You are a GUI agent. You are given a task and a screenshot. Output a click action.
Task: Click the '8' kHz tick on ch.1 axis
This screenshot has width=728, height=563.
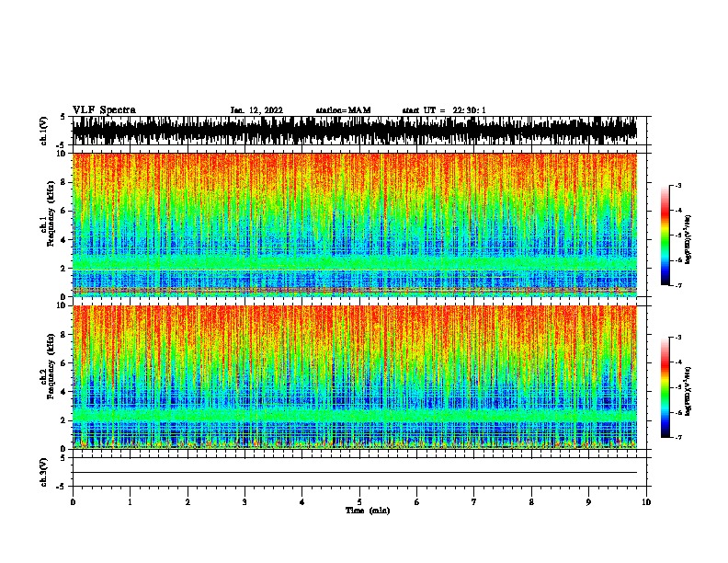(64, 182)
